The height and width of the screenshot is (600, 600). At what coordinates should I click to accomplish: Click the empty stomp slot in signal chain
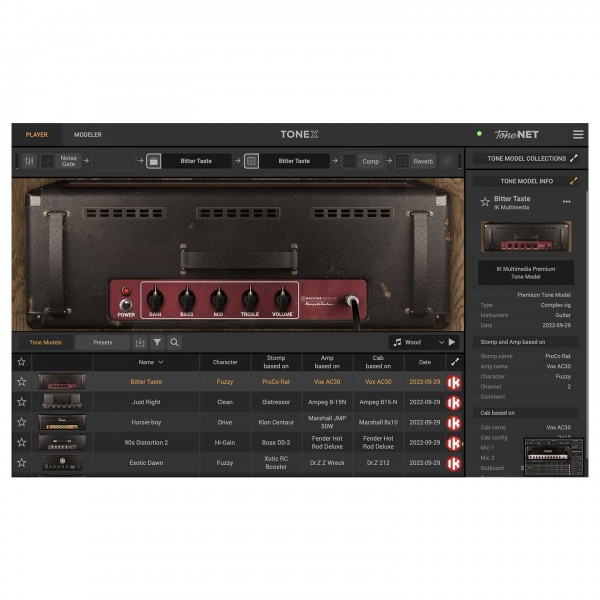point(114,161)
